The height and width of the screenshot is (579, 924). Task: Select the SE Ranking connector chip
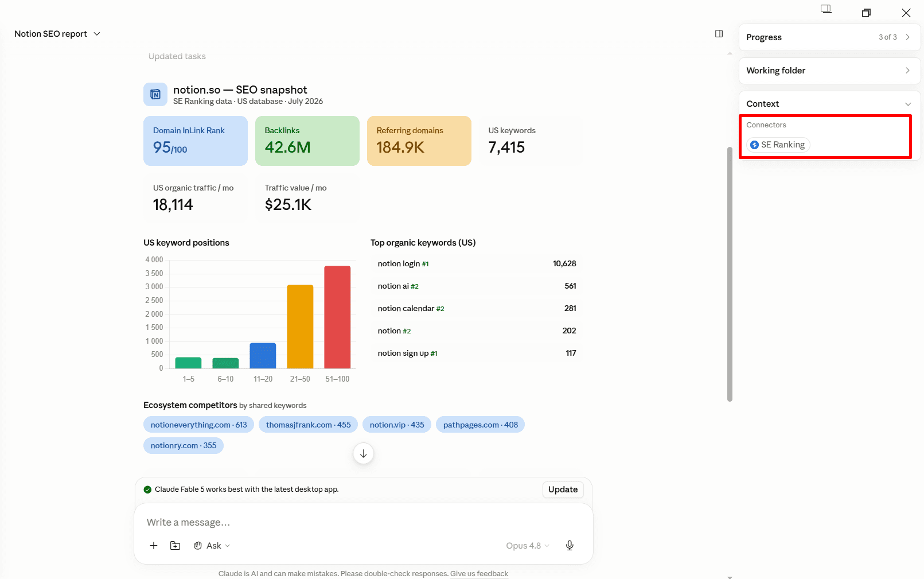coord(778,145)
